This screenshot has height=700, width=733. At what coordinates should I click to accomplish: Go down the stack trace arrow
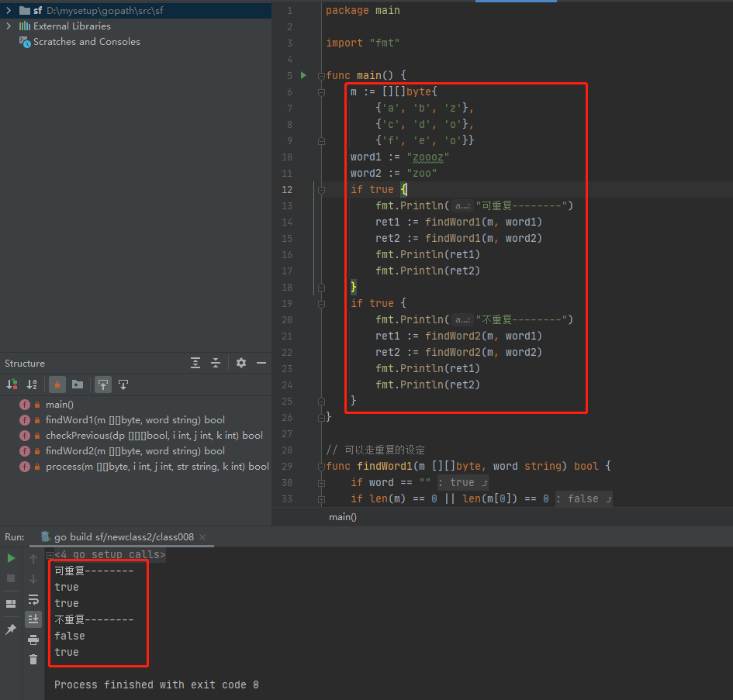33,579
